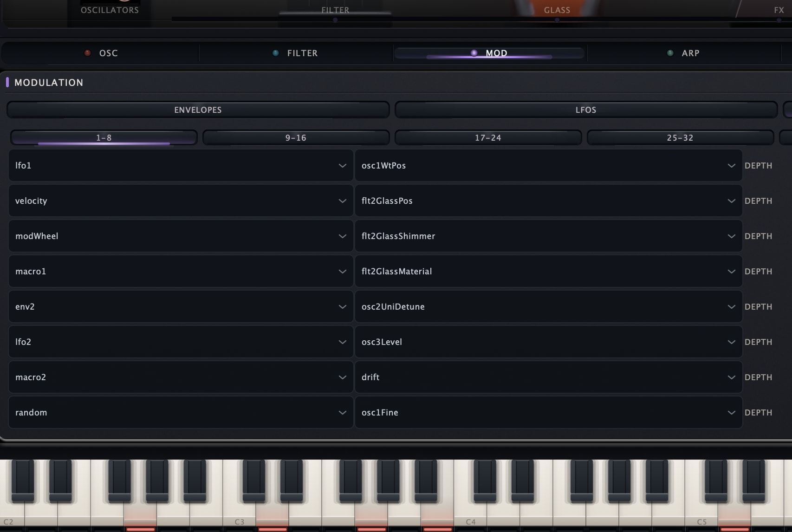Open the modWheel source dropdown

coord(181,236)
